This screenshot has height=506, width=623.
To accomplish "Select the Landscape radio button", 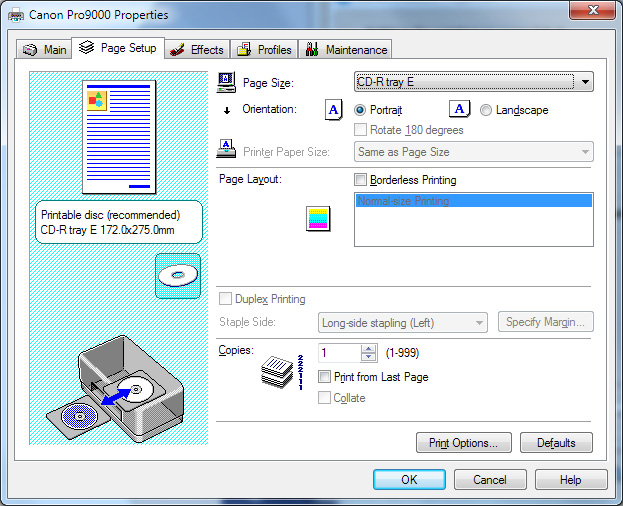I will tap(486, 110).
